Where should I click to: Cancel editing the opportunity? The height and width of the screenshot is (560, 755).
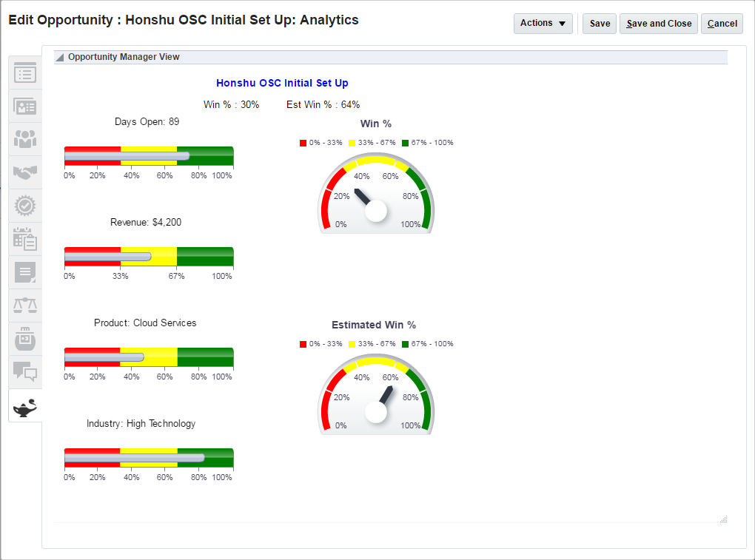point(722,24)
